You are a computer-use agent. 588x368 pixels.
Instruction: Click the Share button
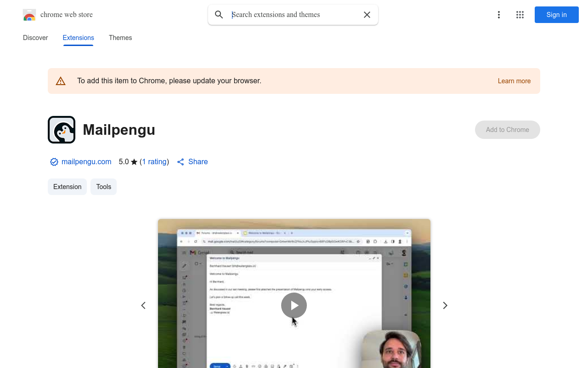click(x=192, y=162)
